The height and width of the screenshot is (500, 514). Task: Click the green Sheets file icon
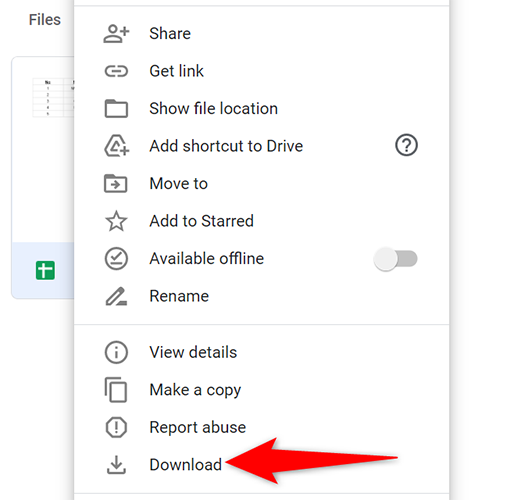[x=45, y=270]
